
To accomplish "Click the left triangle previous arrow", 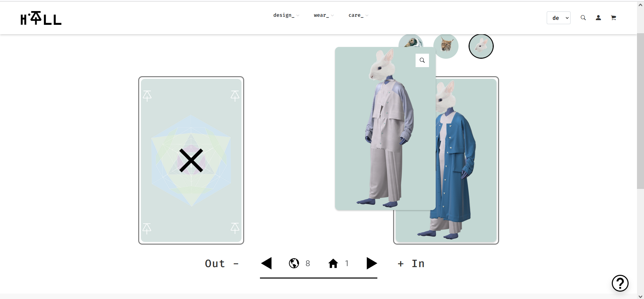I will [x=267, y=263].
